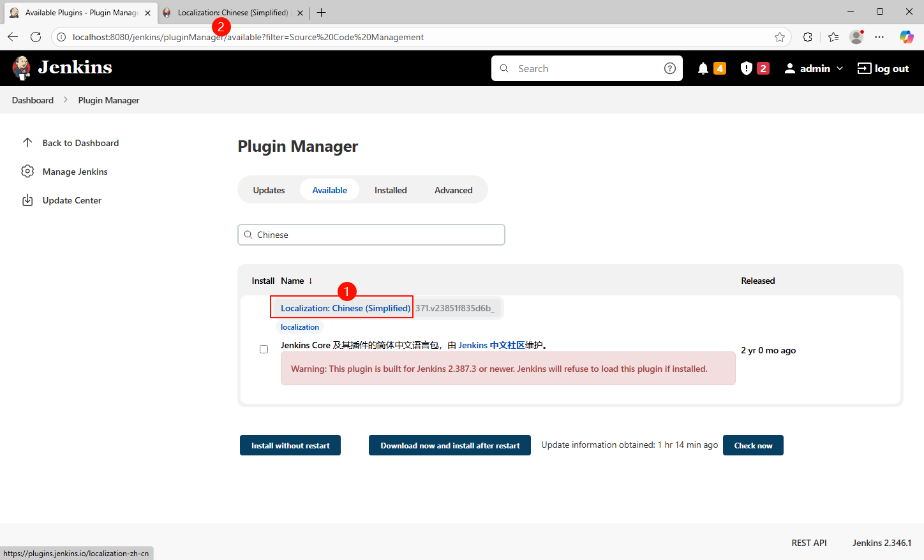The image size is (924, 560).
Task: Click the Manage Jenkins gear icon
Action: tap(27, 171)
